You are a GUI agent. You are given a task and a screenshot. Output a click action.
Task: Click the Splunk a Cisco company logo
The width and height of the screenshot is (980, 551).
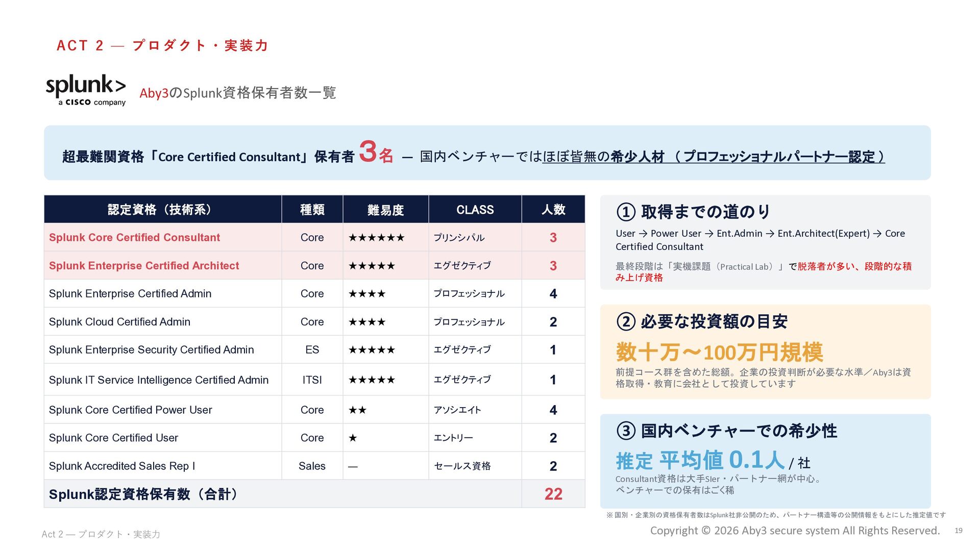click(x=86, y=90)
